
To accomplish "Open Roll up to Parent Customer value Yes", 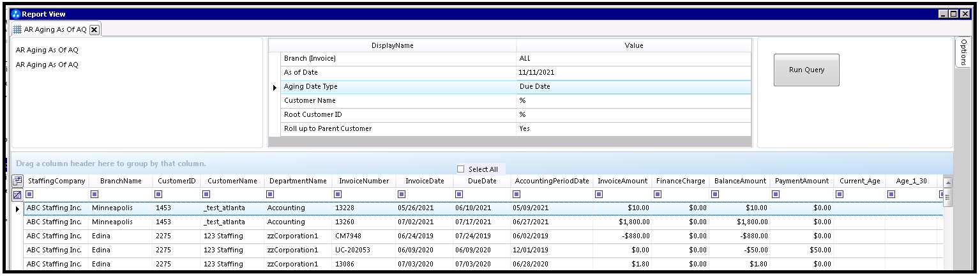I will click(633, 129).
